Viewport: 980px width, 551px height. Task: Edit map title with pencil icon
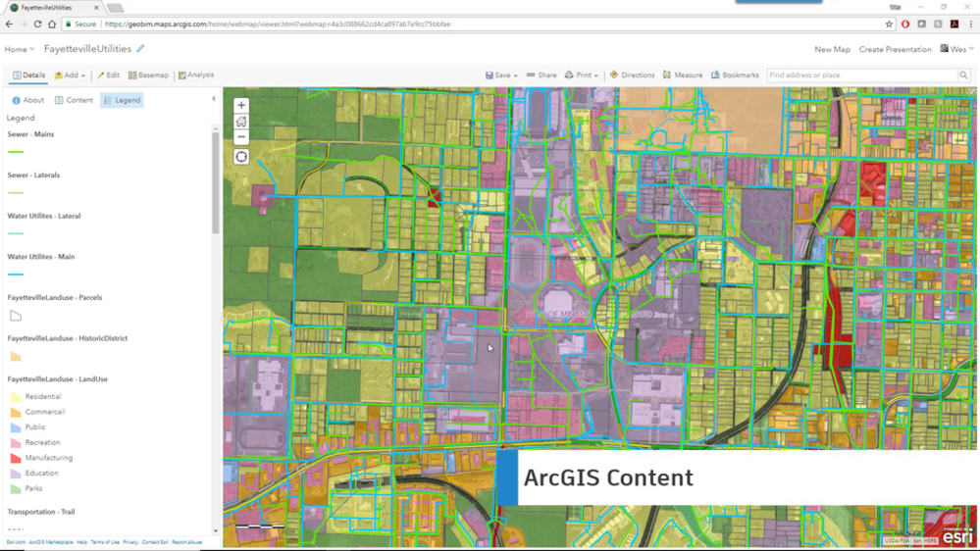click(x=140, y=49)
